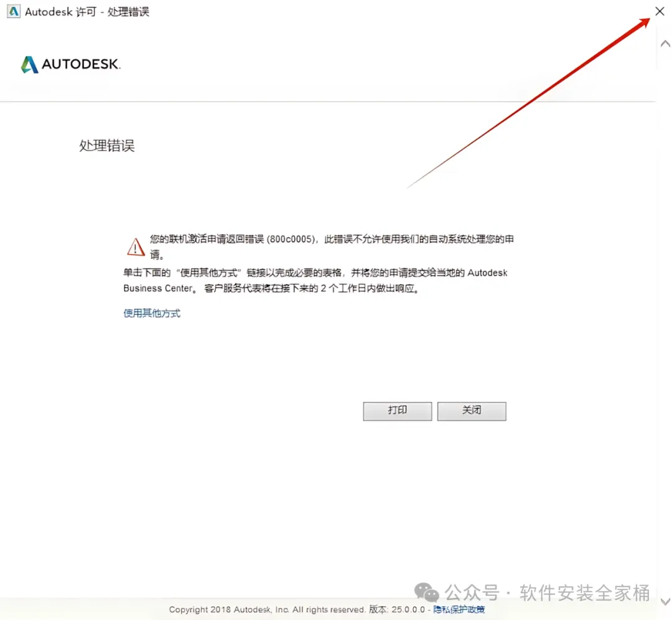Click the red warning triangle icon
Screen dimensions: 672x620
pyautogui.click(x=136, y=247)
